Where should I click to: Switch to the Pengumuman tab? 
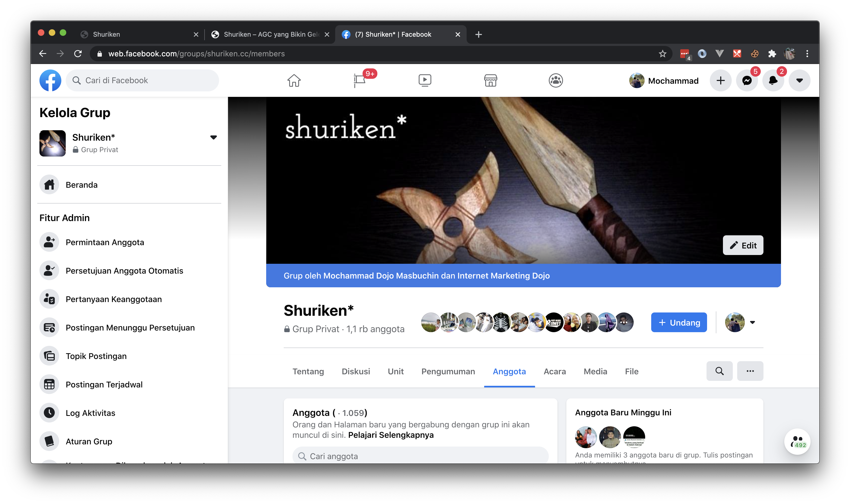pyautogui.click(x=448, y=371)
